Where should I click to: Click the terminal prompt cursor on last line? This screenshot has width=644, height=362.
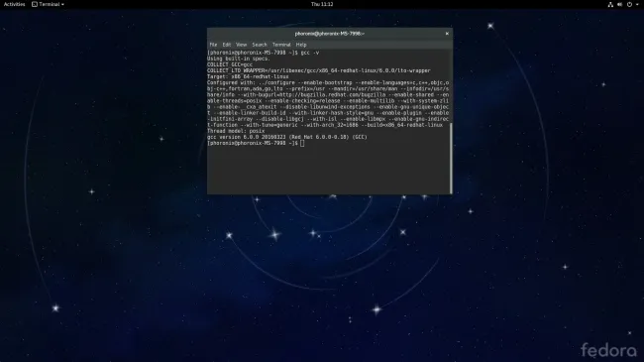[302, 143]
